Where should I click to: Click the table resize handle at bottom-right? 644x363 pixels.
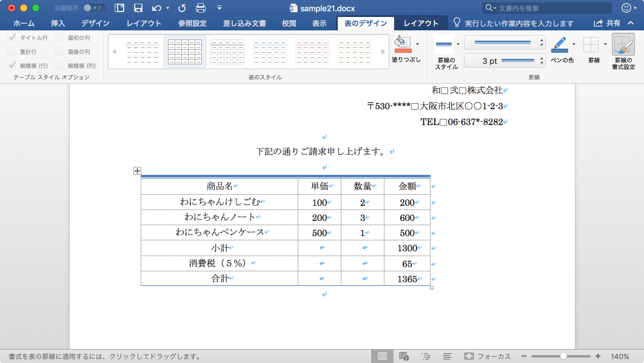click(x=432, y=288)
